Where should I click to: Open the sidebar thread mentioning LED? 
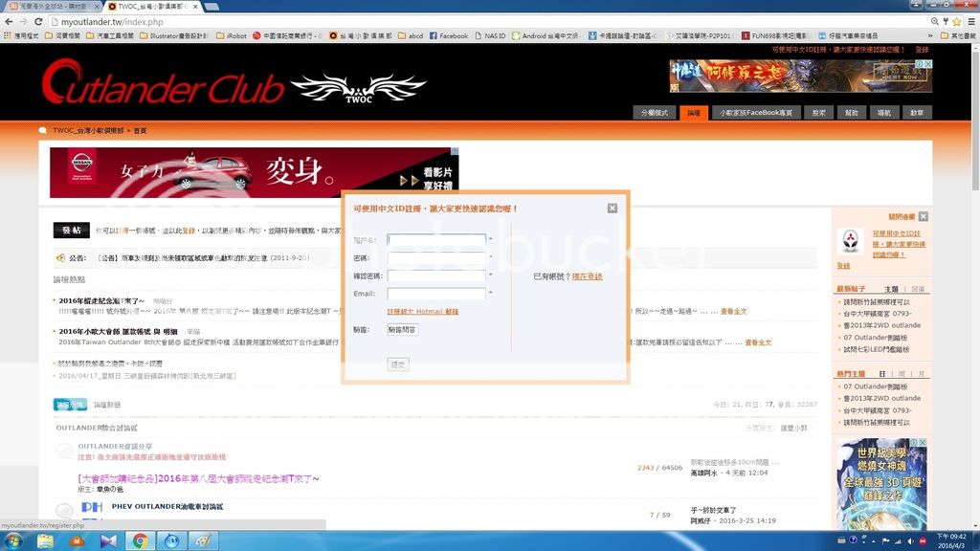(x=876, y=349)
